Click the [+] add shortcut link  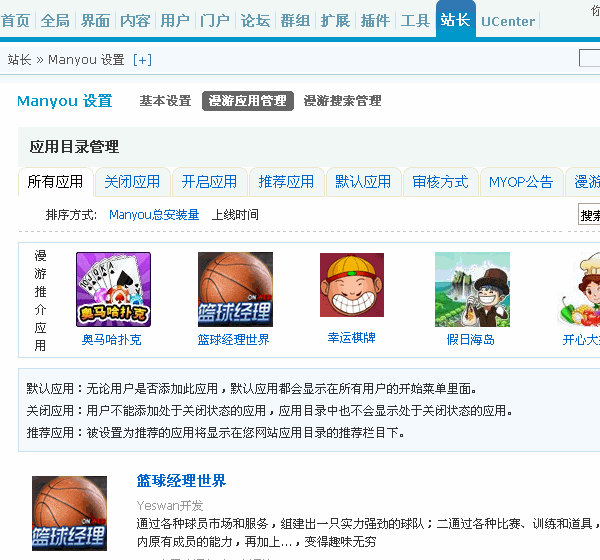click(x=142, y=60)
